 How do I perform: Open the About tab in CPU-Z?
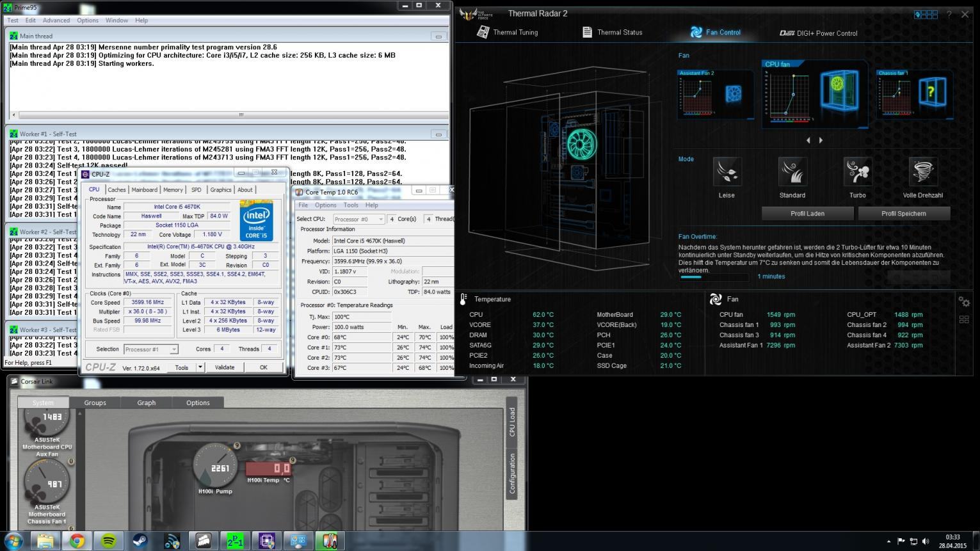pos(245,189)
